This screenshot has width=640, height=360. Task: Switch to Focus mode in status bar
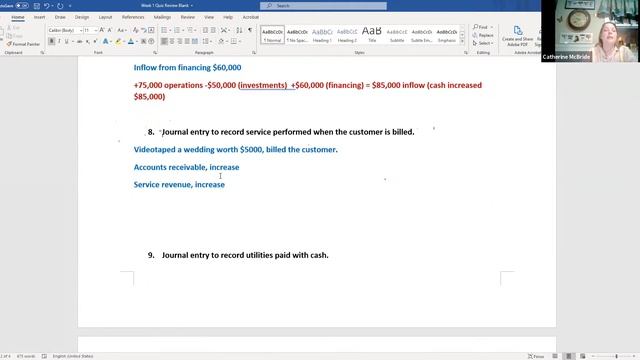pos(536,356)
